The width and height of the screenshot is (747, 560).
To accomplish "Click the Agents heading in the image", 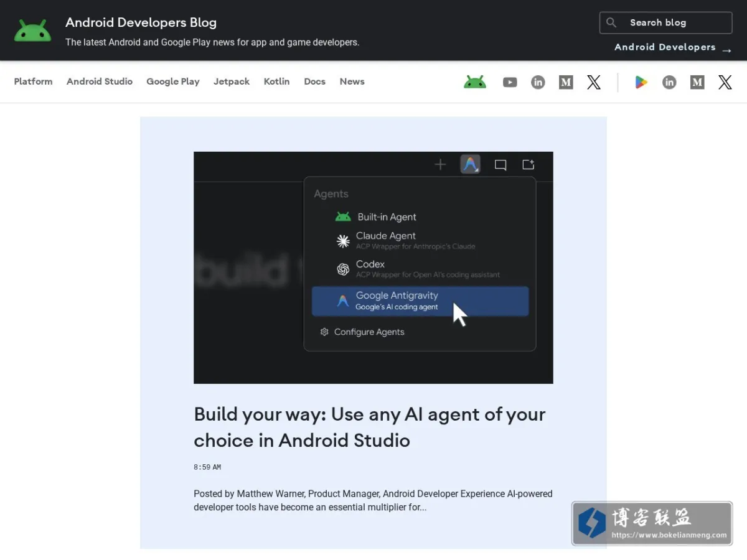I will (x=331, y=194).
